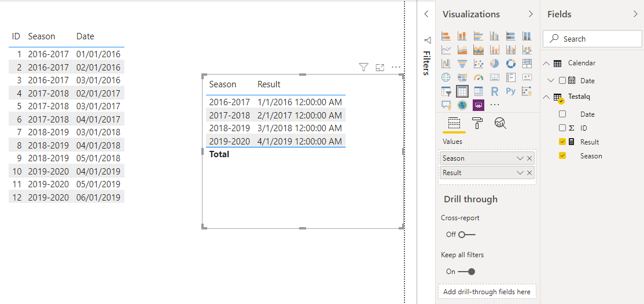Image resolution: width=644 pixels, height=304 pixels.
Task: Select the 100% stacked column chart visualization
Action: point(527,36)
